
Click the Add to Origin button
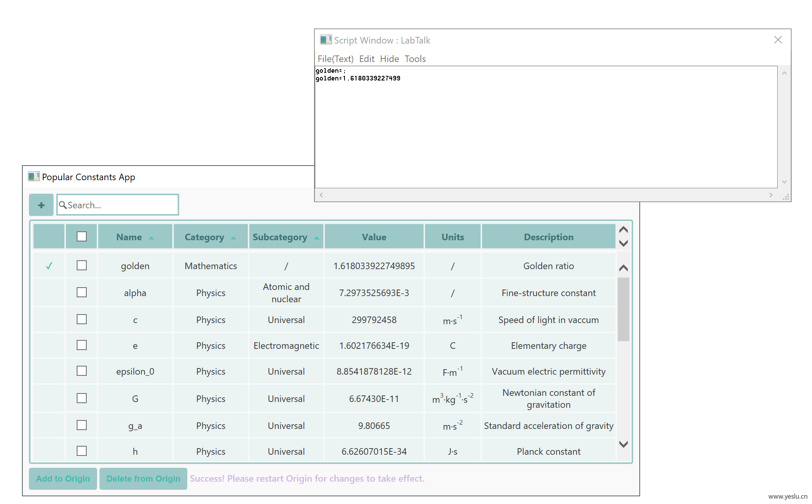coord(63,479)
